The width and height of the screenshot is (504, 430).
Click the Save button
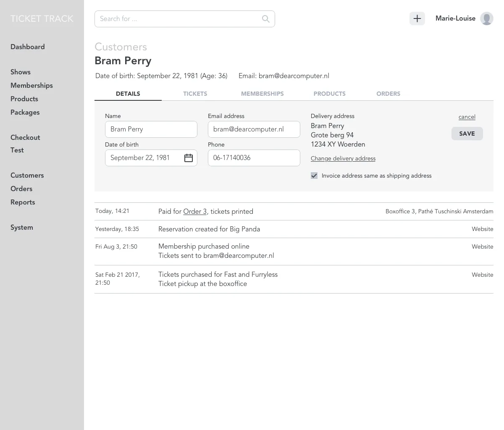(467, 134)
